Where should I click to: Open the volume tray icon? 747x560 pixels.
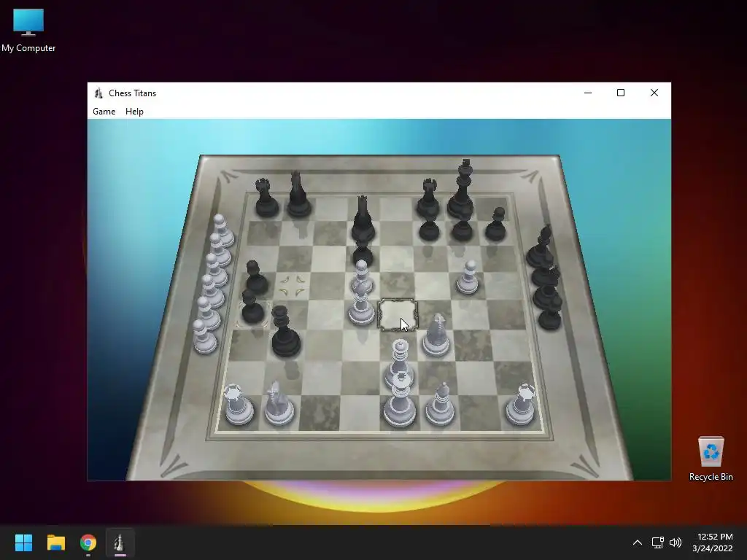(x=675, y=542)
